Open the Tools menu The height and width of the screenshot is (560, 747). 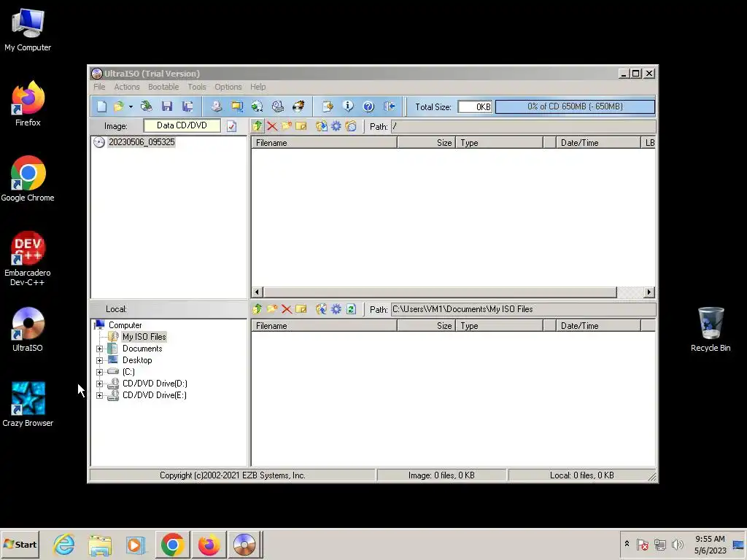197,87
